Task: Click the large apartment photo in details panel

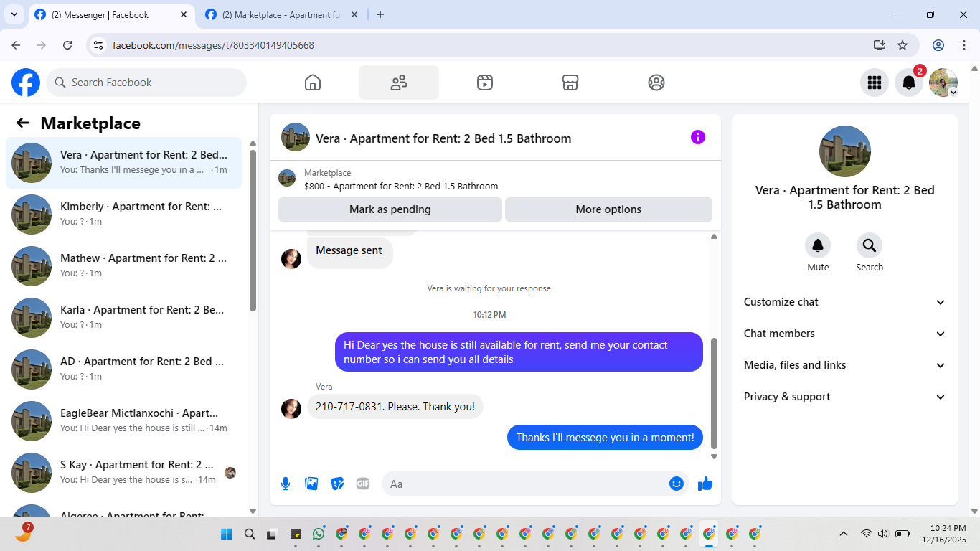Action: click(x=845, y=151)
